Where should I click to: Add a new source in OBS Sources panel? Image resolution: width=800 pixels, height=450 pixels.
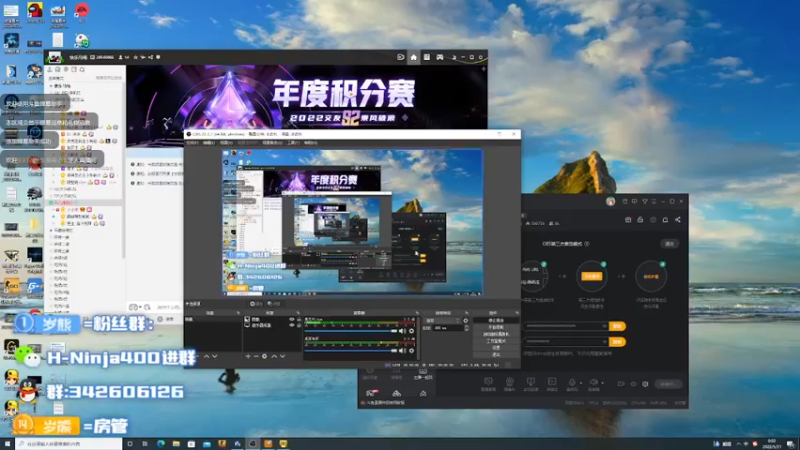tap(248, 356)
